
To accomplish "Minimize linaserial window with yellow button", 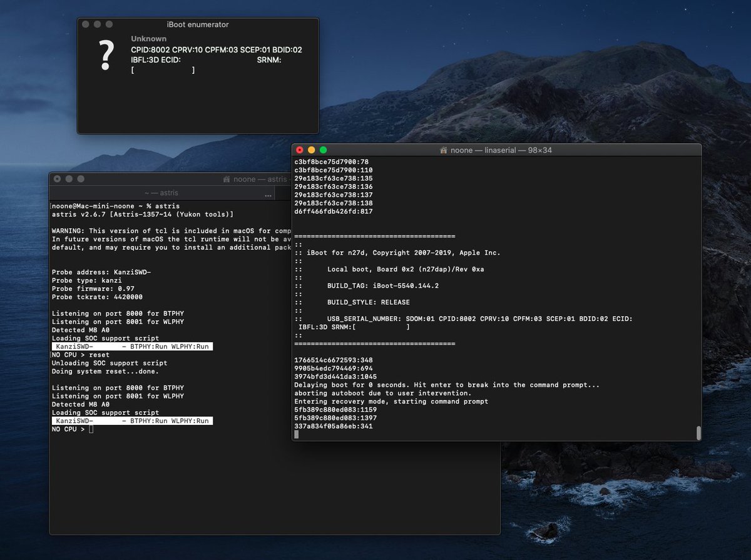I will [x=311, y=150].
